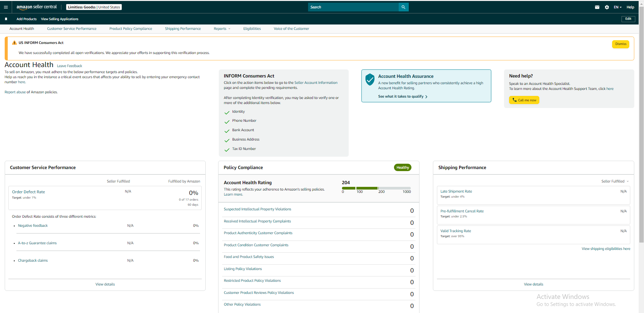Open View Selling Applications
Screen dimensions: 644x313
60,19
